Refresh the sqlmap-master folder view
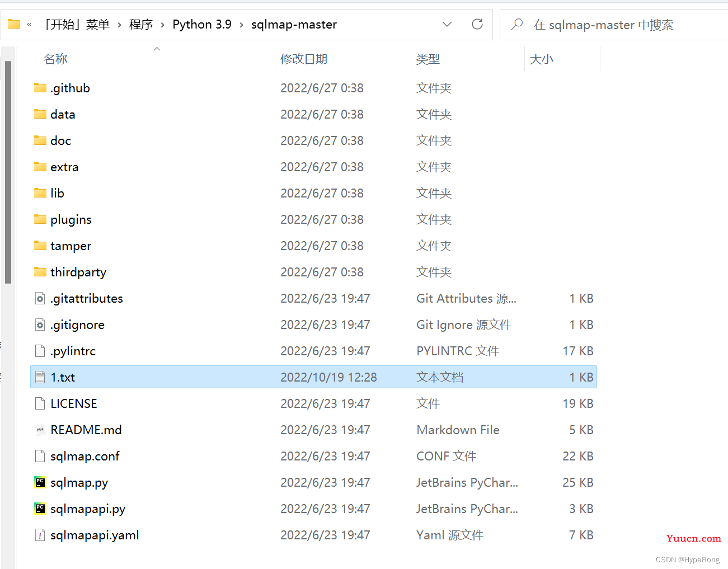 click(477, 24)
